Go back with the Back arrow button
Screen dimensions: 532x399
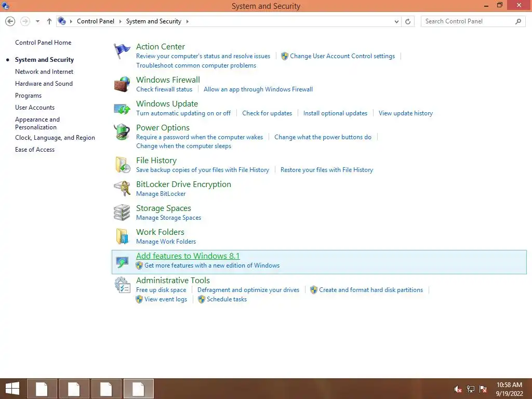[x=10, y=21]
